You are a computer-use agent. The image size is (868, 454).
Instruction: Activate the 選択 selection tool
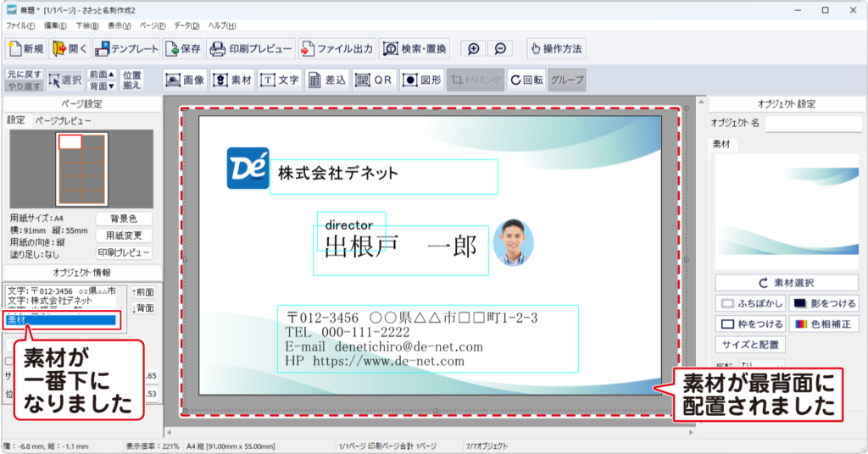point(64,80)
